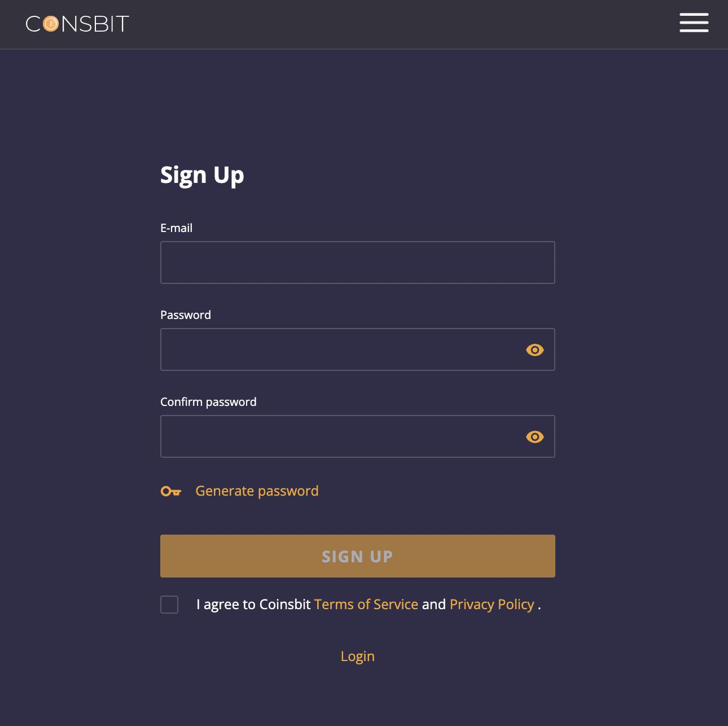Open the Terms of Service link
This screenshot has height=726, width=728.
point(366,605)
